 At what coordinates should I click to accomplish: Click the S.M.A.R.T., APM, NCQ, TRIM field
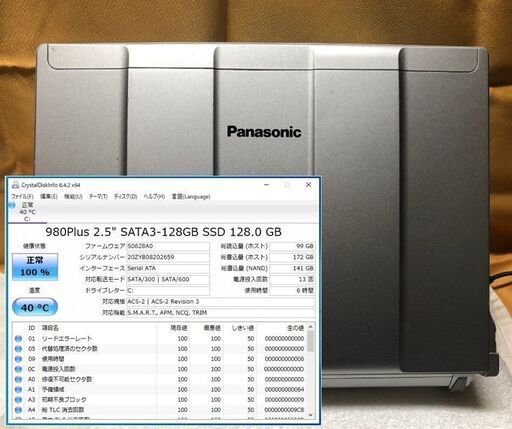221,312
